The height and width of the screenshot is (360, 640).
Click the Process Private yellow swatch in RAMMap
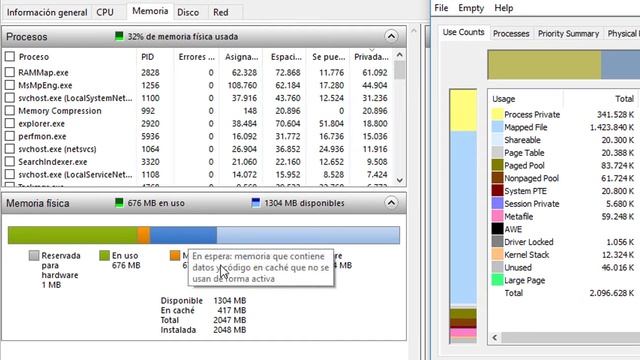497,114
